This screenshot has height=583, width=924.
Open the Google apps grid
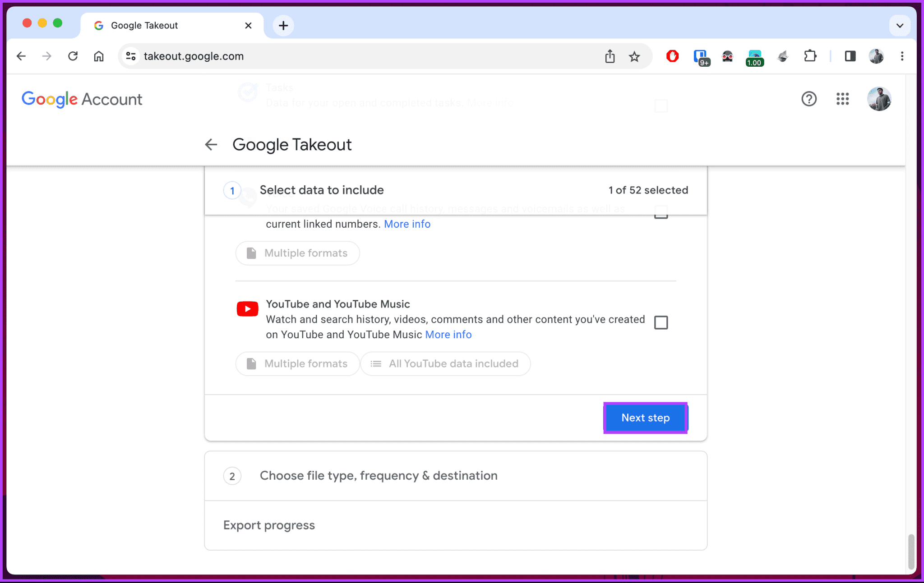coord(842,99)
